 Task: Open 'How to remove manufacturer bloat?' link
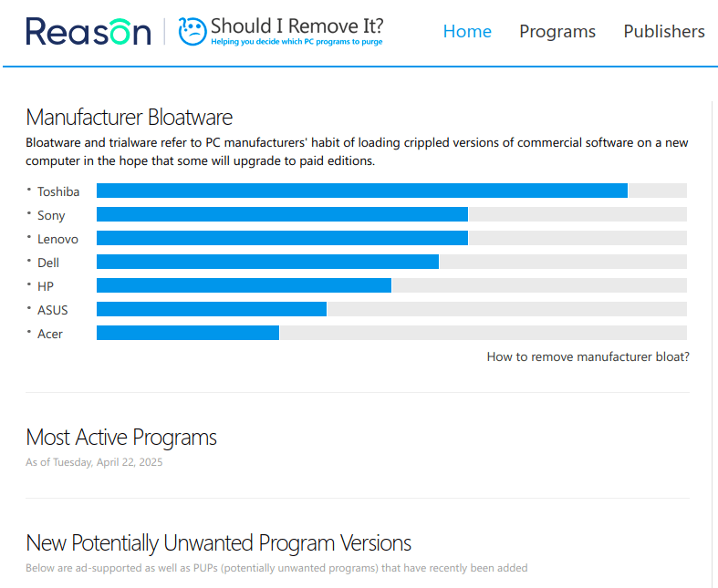click(588, 356)
